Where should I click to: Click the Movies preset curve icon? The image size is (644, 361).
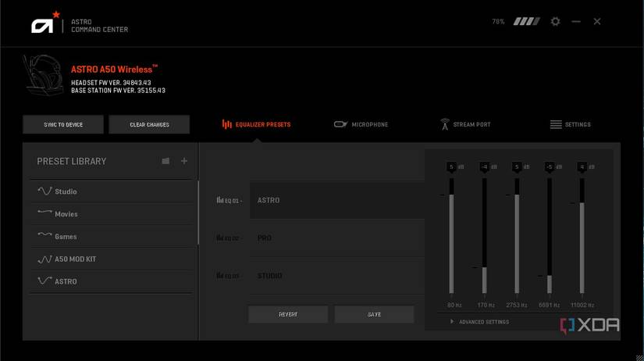click(x=44, y=213)
